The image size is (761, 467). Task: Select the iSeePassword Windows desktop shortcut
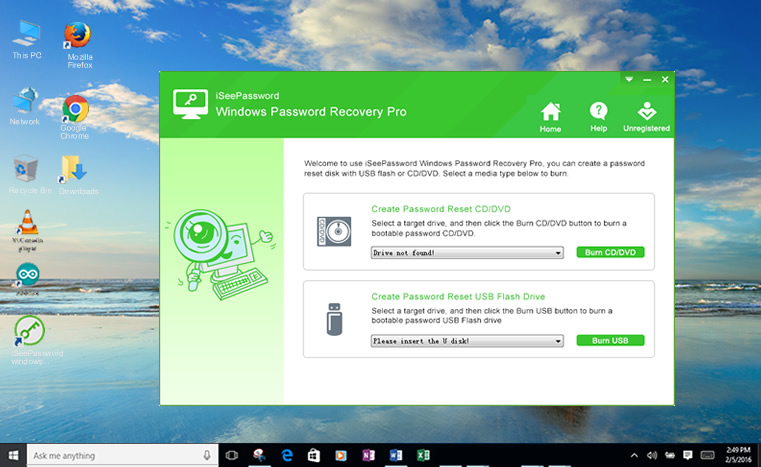(x=34, y=340)
